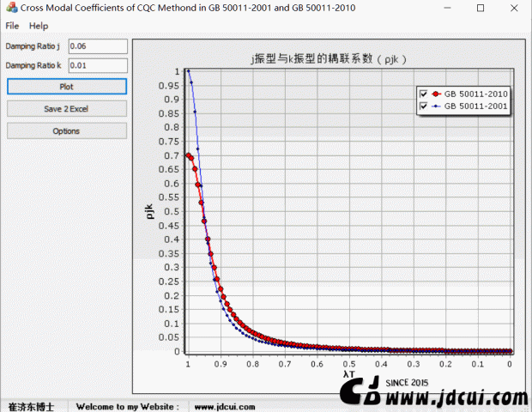Open the Help menu
The height and width of the screenshot is (412, 532).
pos(39,26)
